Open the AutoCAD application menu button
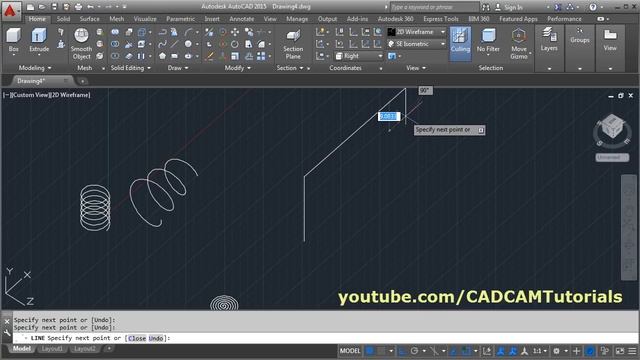640x360 pixels. [10, 11]
